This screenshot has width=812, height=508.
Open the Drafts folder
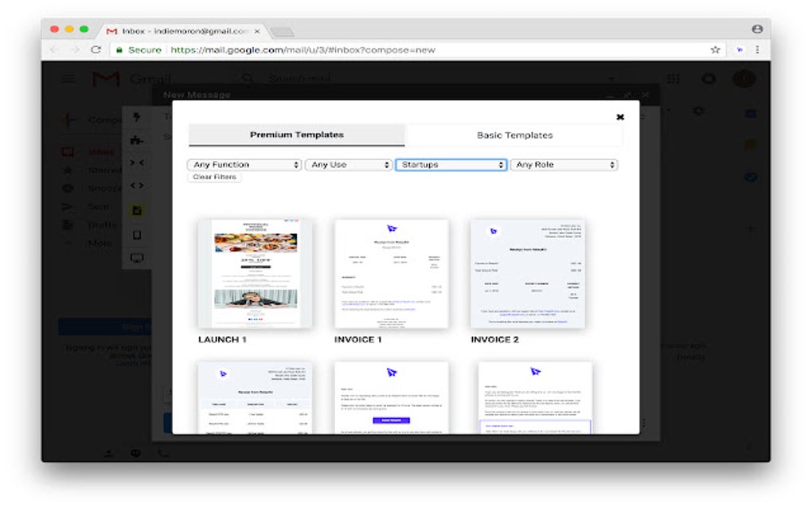(x=89, y=225)
